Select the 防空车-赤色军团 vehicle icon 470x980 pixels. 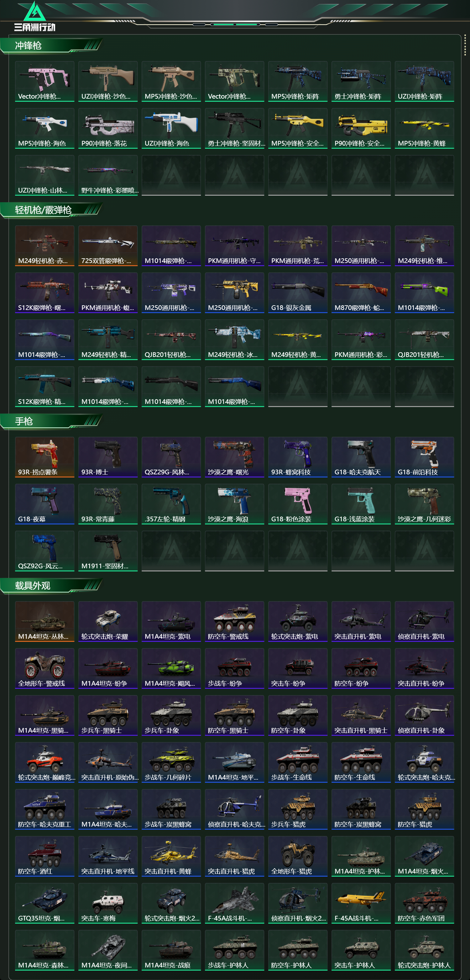tap(424, 903)
